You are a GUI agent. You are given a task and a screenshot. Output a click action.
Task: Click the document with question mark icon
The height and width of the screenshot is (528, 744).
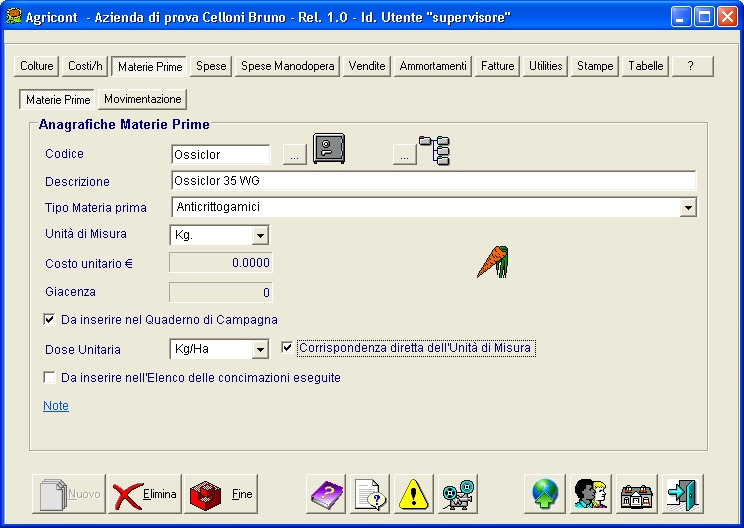click(x=369, y=494)
